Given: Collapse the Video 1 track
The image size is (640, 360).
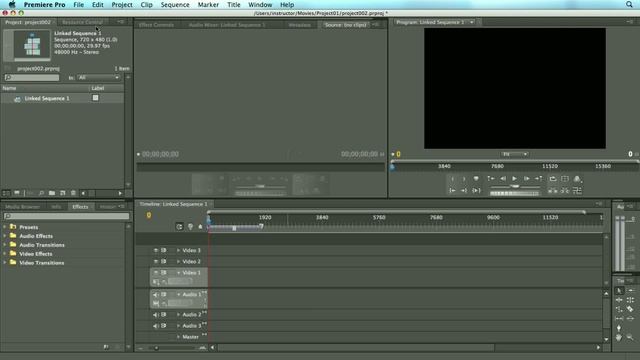Looking at the screenshot, I should pyautogui.click(x=178, y=272).
